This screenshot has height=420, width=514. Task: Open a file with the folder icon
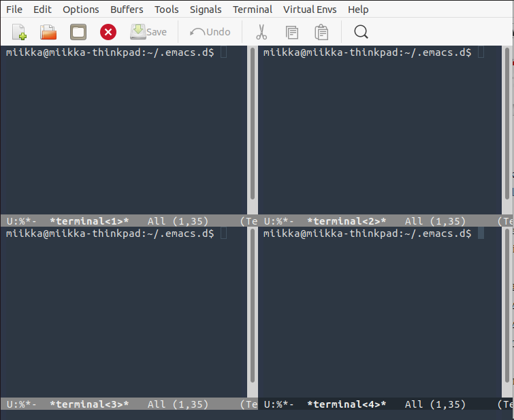[48, 32]
